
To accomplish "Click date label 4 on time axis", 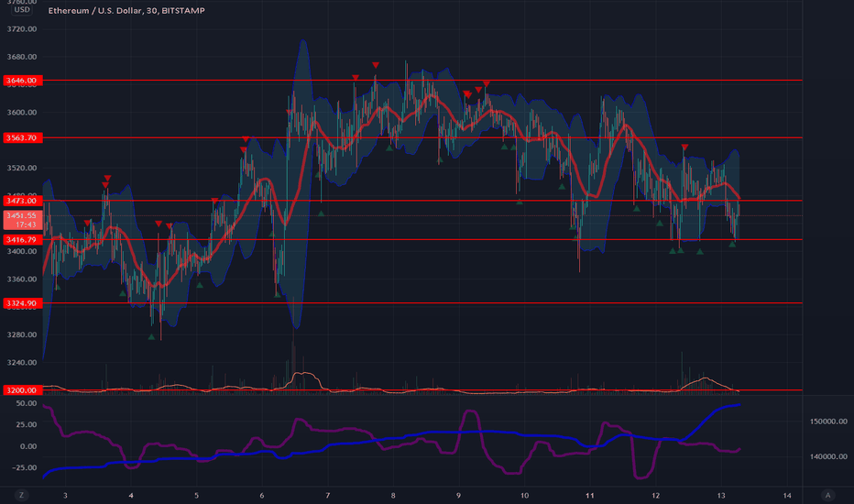I will pyautogui.click(x=131, y=495).
